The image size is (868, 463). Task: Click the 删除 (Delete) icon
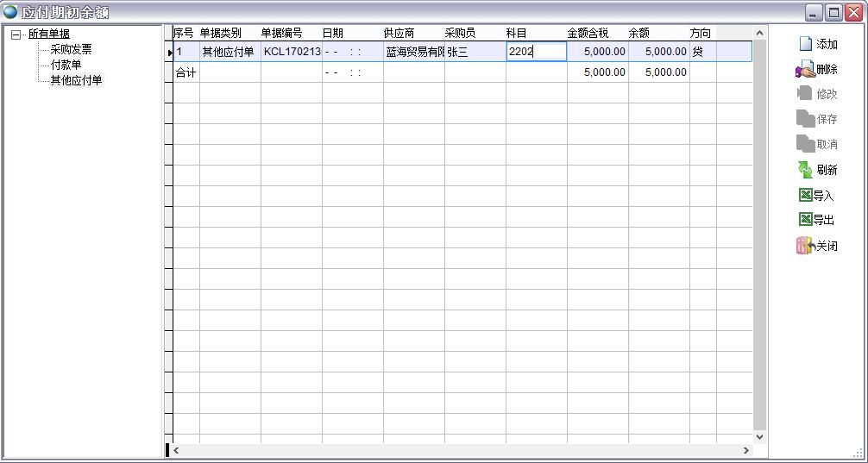[x=805, y=70]
